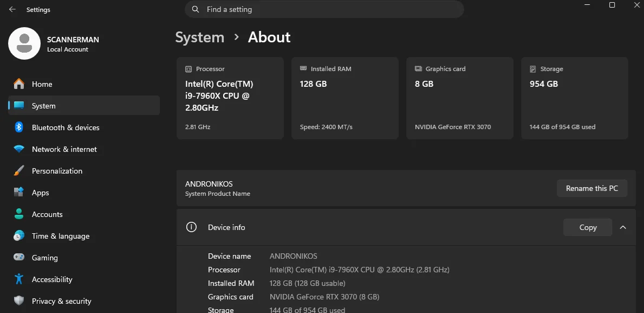This screenshot has height=313, width=644.
Task: Go back using the Settings back arrow
Action: tap(12, 9)
